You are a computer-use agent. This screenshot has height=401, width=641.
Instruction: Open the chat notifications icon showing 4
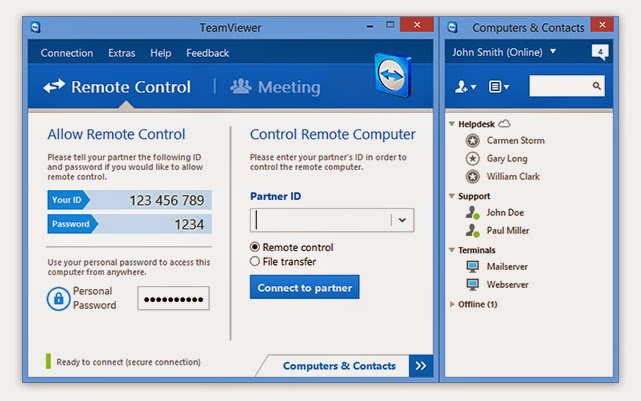click(600, 52)
